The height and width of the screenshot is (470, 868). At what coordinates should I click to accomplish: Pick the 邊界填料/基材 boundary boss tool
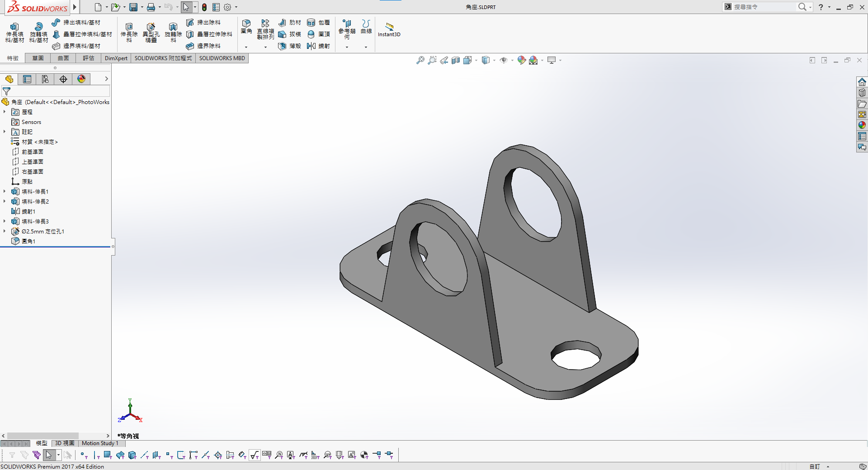click(76, 46)
